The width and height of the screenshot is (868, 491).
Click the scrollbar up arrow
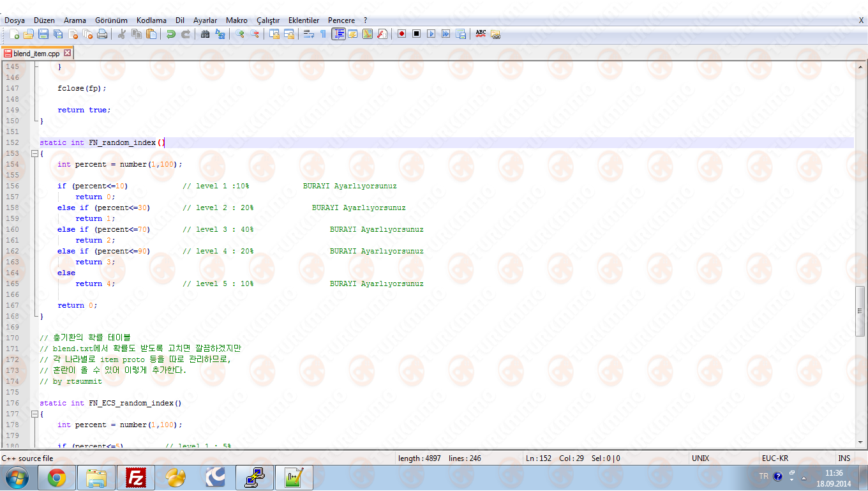click(860, 66)
